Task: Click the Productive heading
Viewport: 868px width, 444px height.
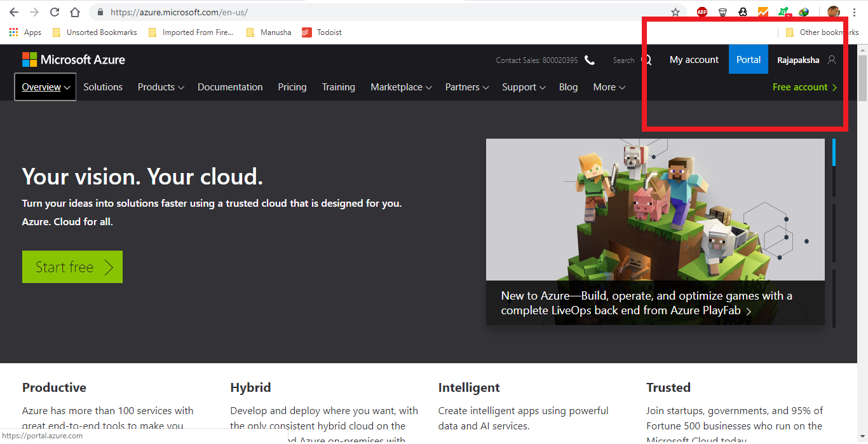Action: click(x=54, y=387)
